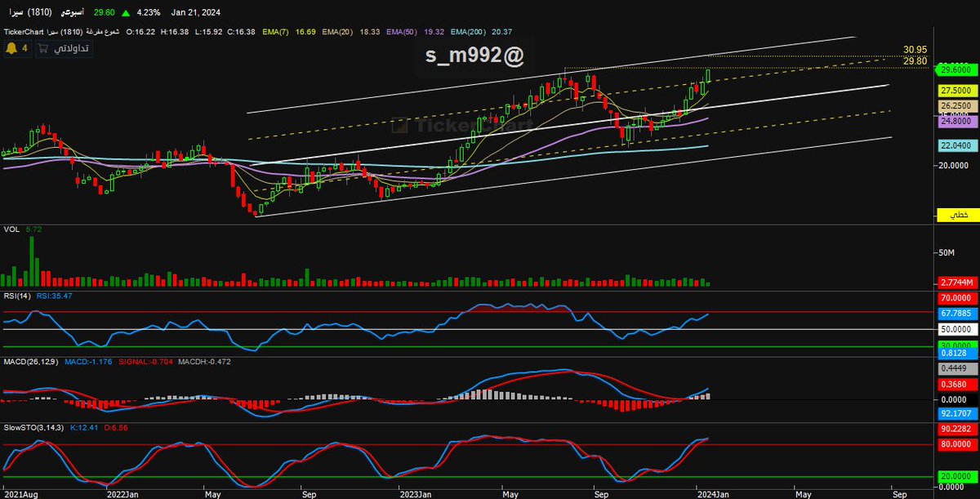Click the 2.7744M volume value tag
Viewport: 980px width, 499px height.
point(957,282)
